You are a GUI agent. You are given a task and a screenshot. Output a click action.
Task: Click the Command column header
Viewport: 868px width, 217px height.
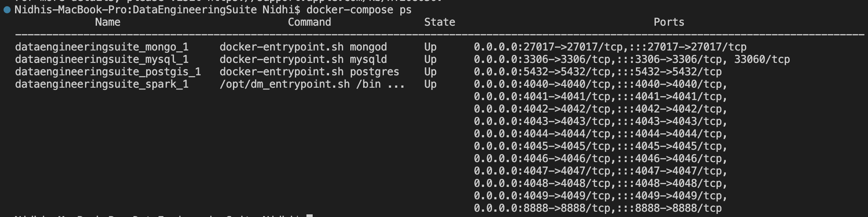click(309, 22)
